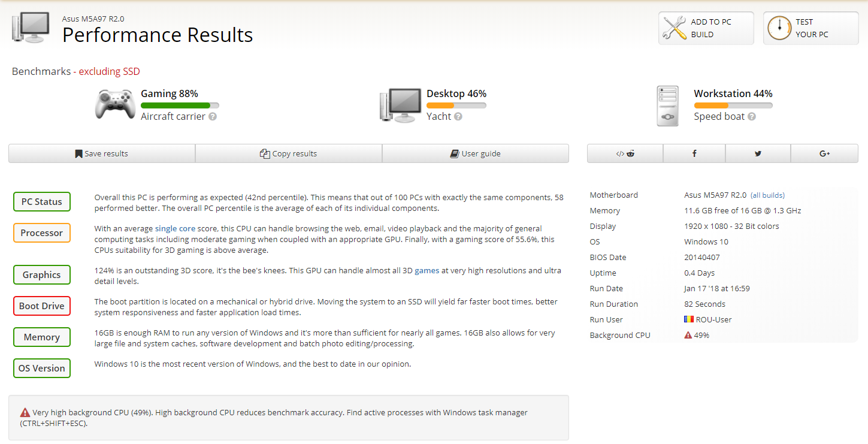868x444 pixels.
Task: Click the help icon next to Yacht
Action: [x=458, y=117]
